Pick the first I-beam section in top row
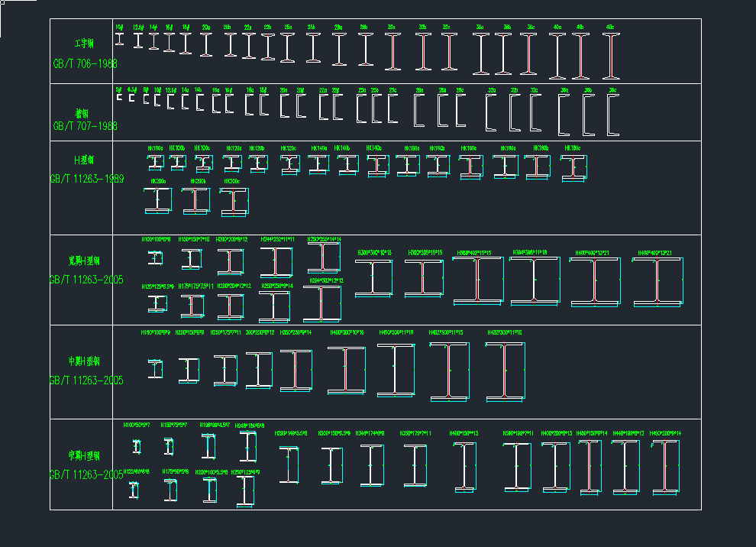The image size is (756, 547). [119, 39]
